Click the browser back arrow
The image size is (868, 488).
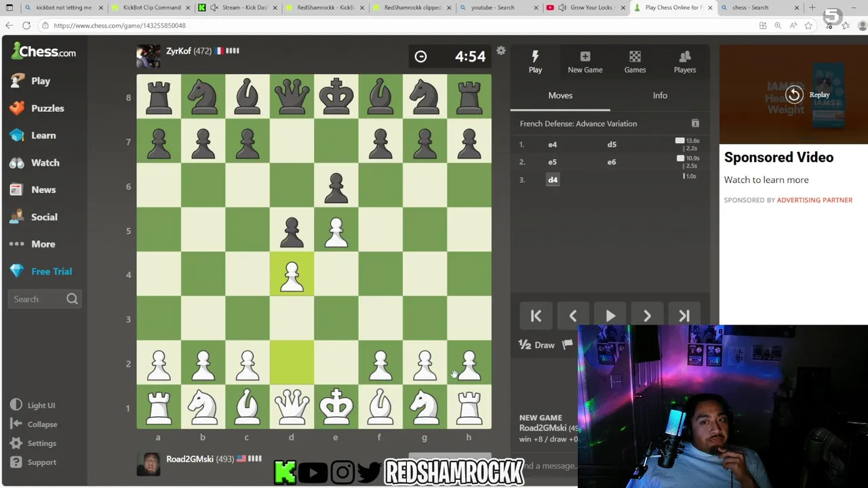(x=9, y=25)
